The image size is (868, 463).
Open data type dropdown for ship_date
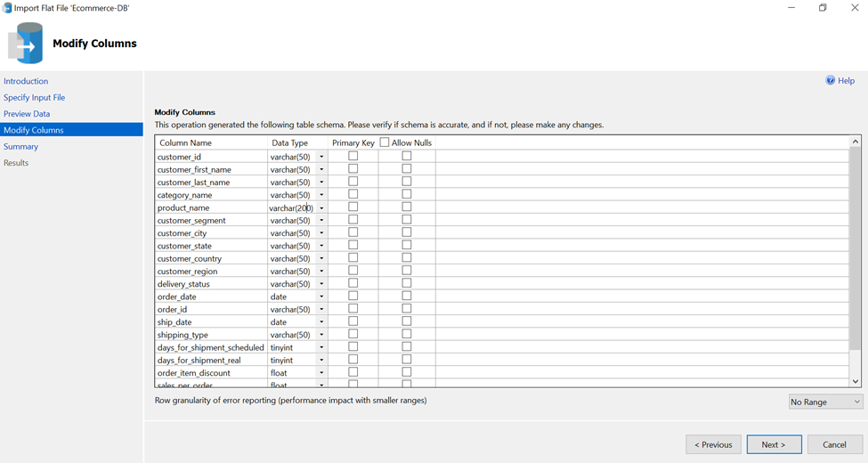(321, 322)
